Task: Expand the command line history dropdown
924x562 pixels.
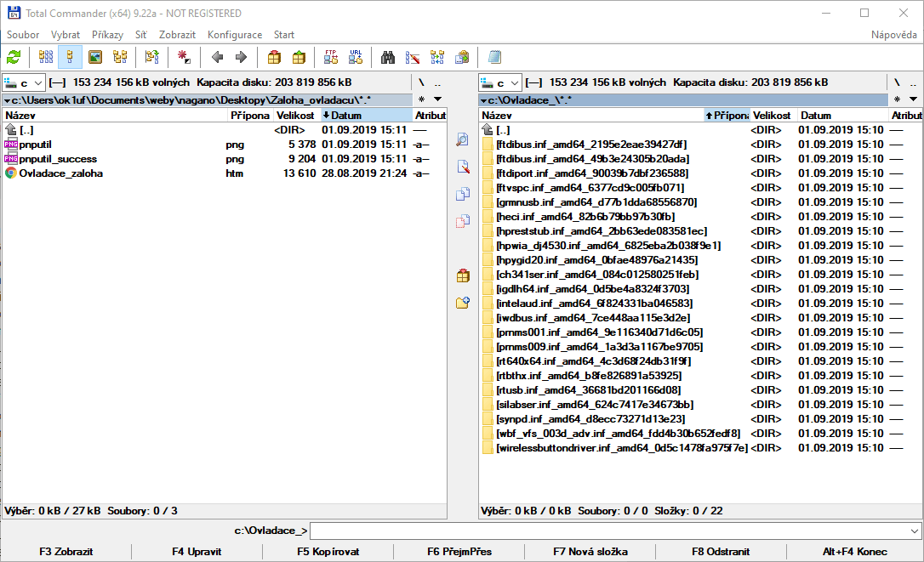Action: tap(915, 531)
